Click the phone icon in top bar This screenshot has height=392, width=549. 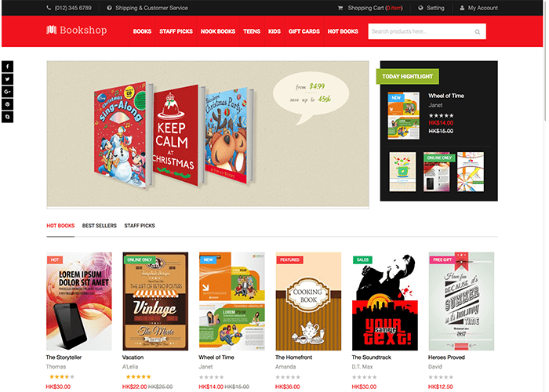pyautogui.click(x=49, y=8)
